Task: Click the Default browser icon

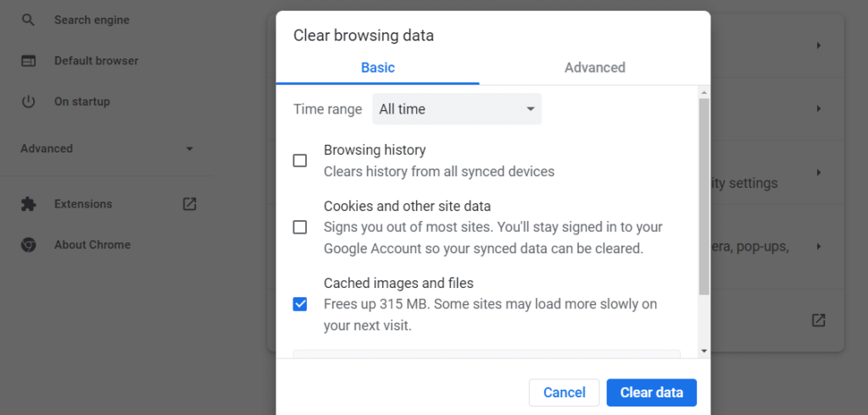Action: point(28,61)
